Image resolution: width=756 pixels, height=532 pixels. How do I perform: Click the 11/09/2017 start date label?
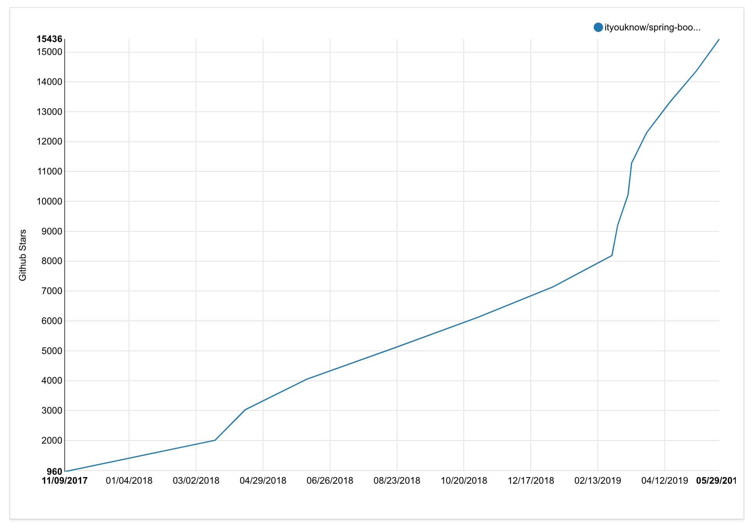coord(65,481)
